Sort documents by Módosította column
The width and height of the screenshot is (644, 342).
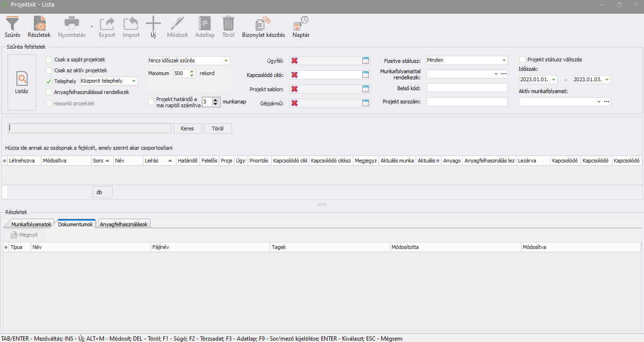coord(455,247)
